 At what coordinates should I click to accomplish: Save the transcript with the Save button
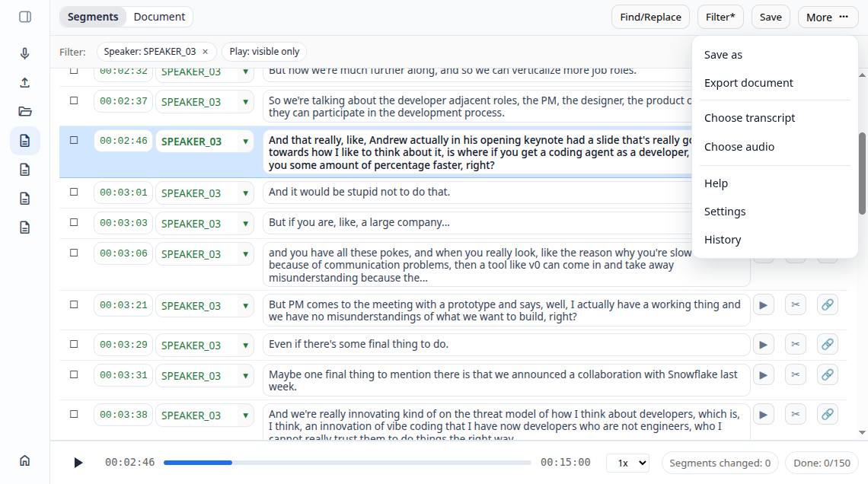(x=771, y=16)
